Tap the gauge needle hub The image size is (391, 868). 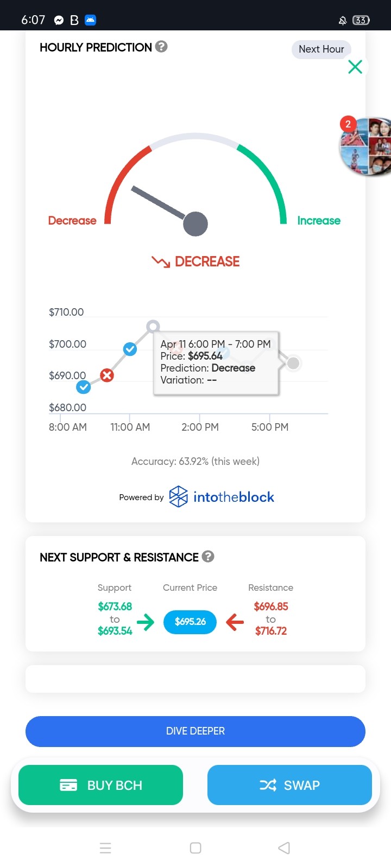tap(195, 224)
